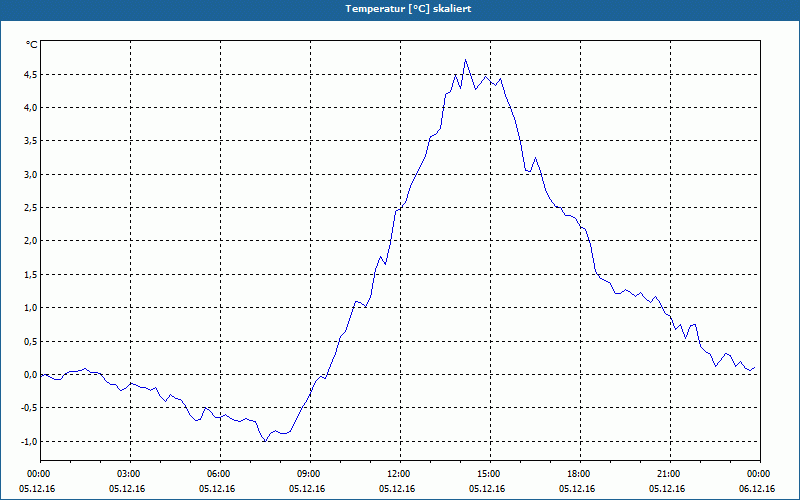Image resolution: width=800 pixels, height=500 pixels.
Task: Click the 2,5 y-axis label
Action: point(31,208)
